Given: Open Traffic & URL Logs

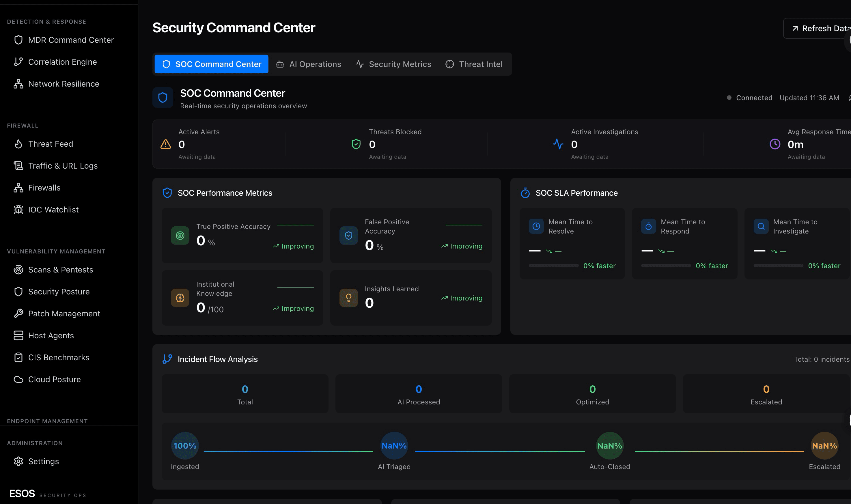Looking at the screenshot, I should [x=69, y=166].
